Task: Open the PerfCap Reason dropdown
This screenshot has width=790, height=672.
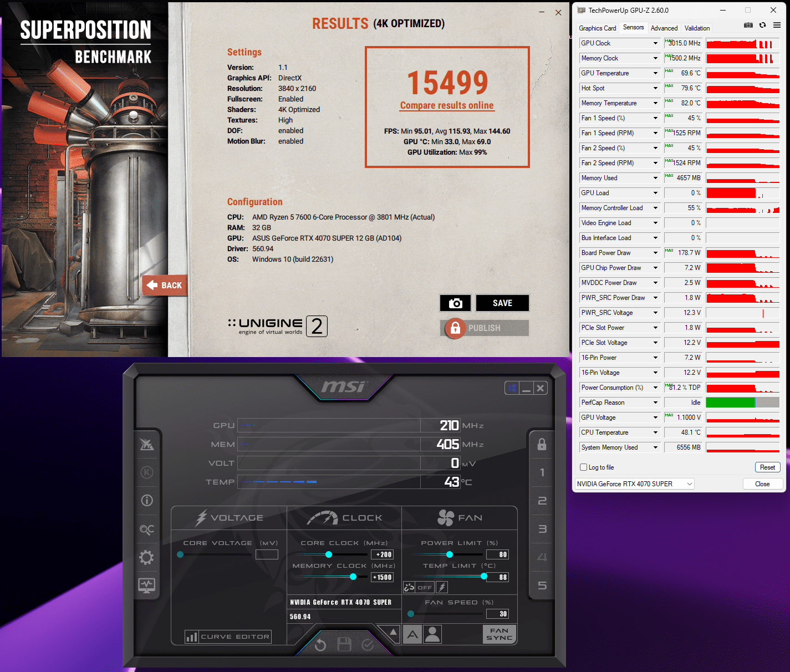Action: 655,403
